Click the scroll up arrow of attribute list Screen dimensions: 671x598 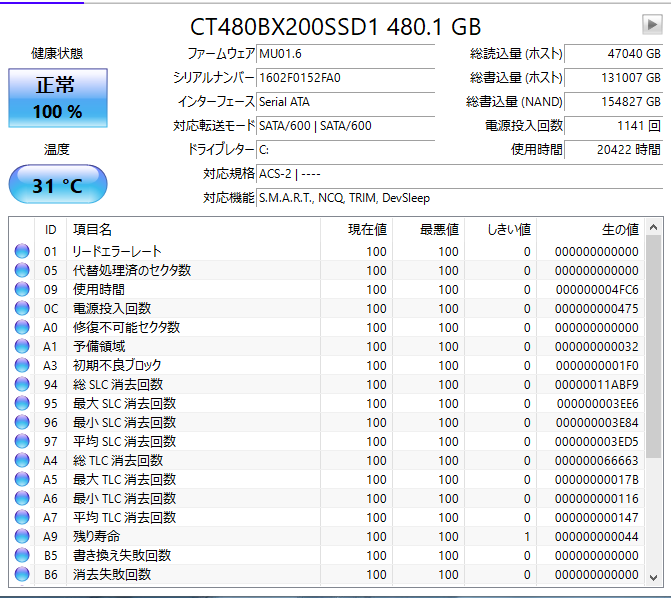coord(653,228)
